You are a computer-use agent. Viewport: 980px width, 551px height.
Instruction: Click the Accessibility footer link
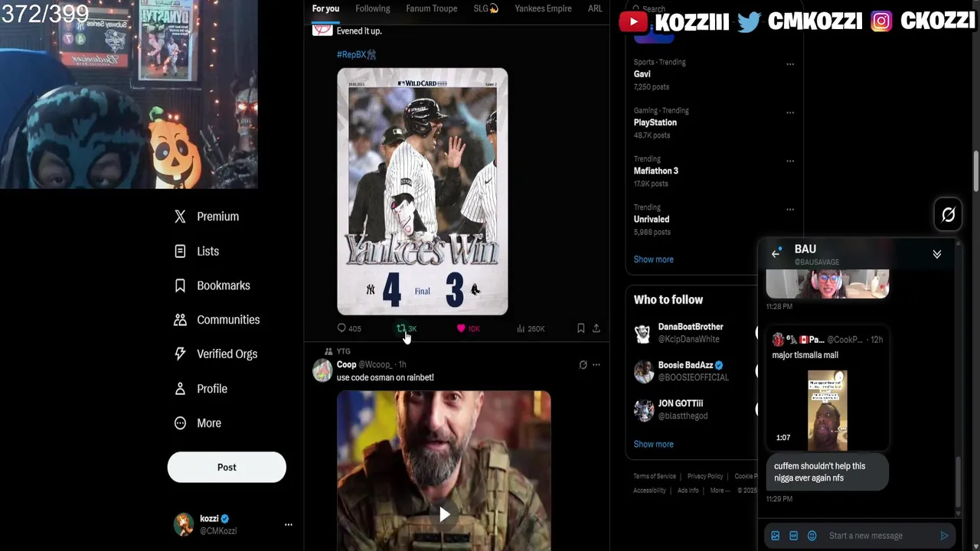[x=649, y=491]
